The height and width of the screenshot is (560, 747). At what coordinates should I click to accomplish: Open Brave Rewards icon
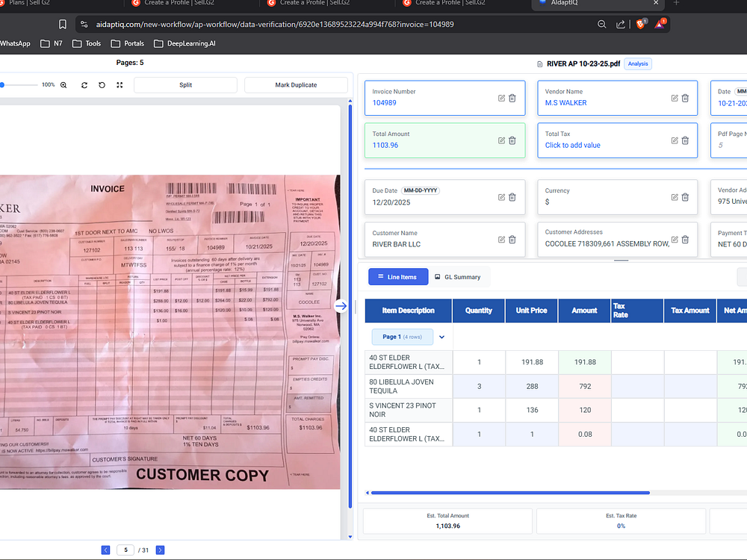coord(660,24)
